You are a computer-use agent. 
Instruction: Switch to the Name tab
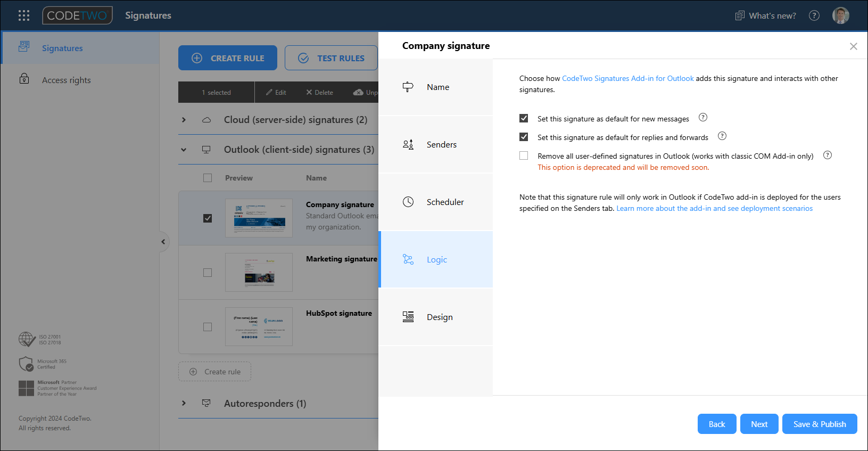[x=436, y=87]
